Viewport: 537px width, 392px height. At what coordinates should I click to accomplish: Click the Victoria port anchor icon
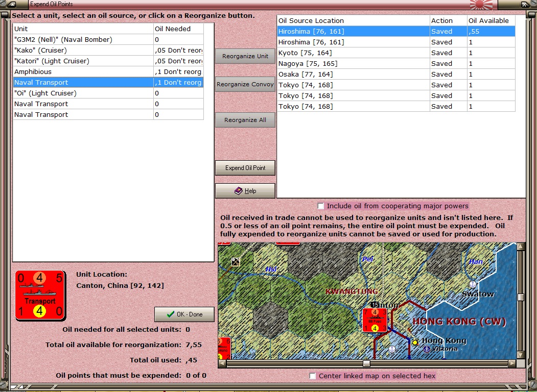coord(427,349)
